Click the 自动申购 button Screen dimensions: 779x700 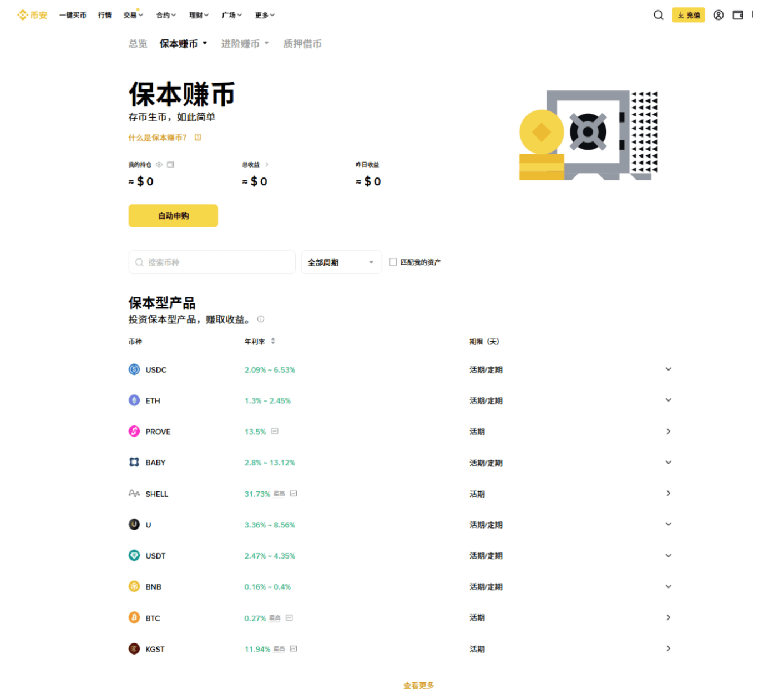point(173,215)
